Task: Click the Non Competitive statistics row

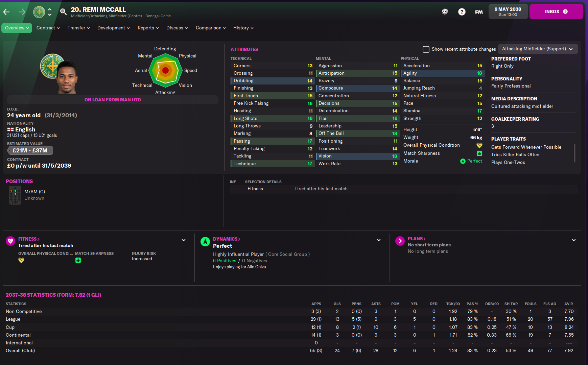Action: coord(292,312)
